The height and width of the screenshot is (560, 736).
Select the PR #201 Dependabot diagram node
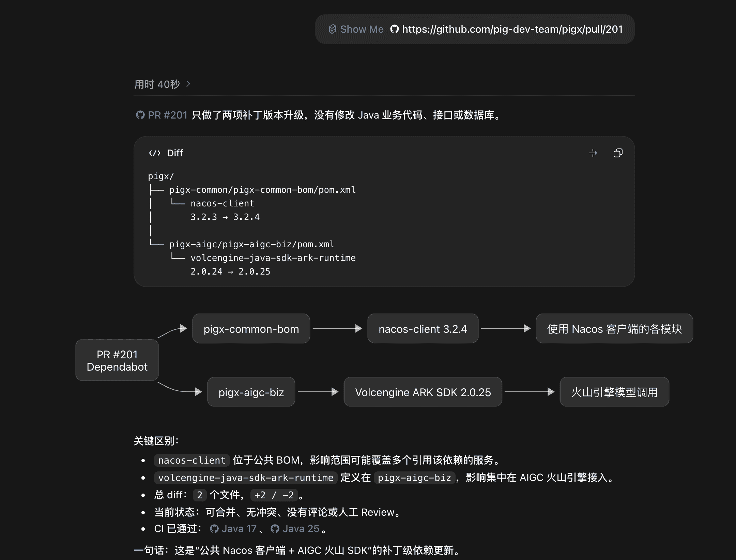117,360
